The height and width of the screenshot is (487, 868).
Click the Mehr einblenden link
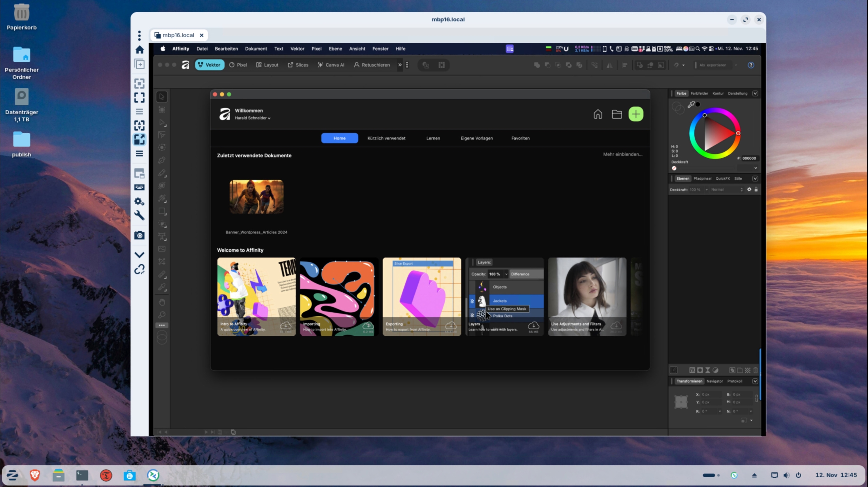623,154
